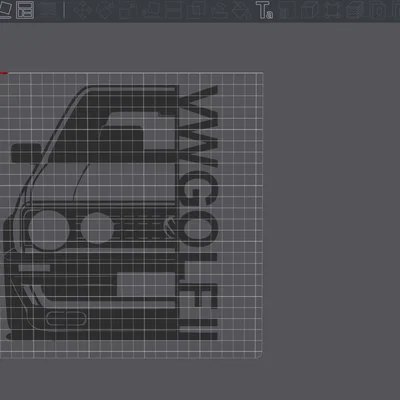Click the cube box icon in toolbar

pos(309,10)
